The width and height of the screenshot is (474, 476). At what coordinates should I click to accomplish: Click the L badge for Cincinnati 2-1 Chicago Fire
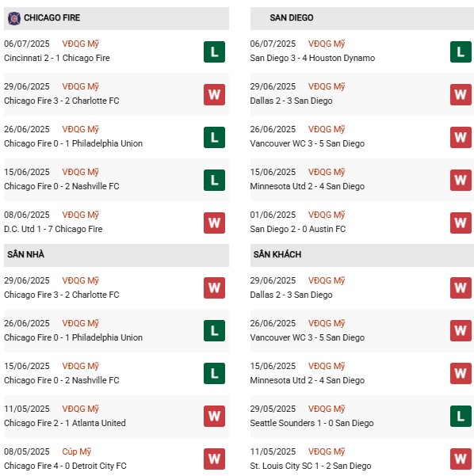(214, 52)
